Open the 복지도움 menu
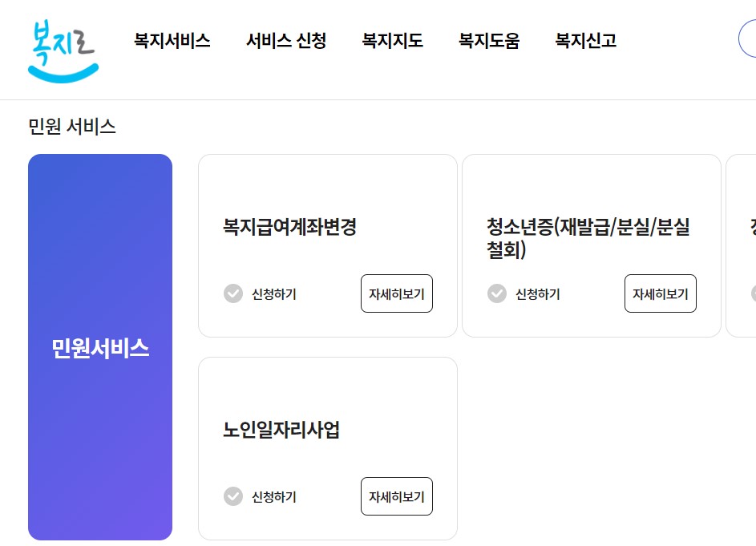The image size is (756, 546). [x=490, y=41]
